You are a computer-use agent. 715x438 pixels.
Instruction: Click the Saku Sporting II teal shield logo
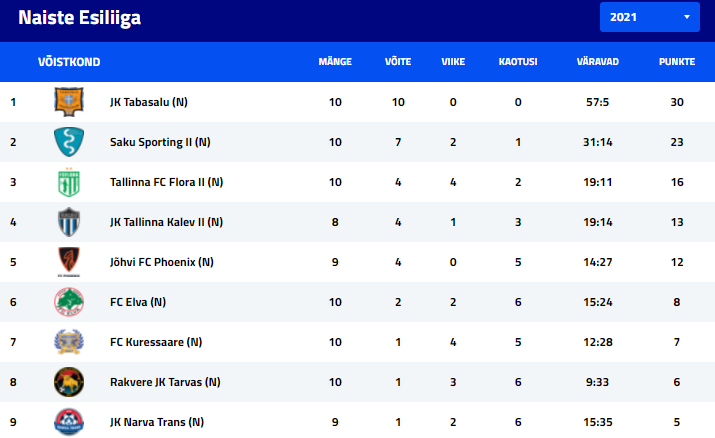pos(69,142)
